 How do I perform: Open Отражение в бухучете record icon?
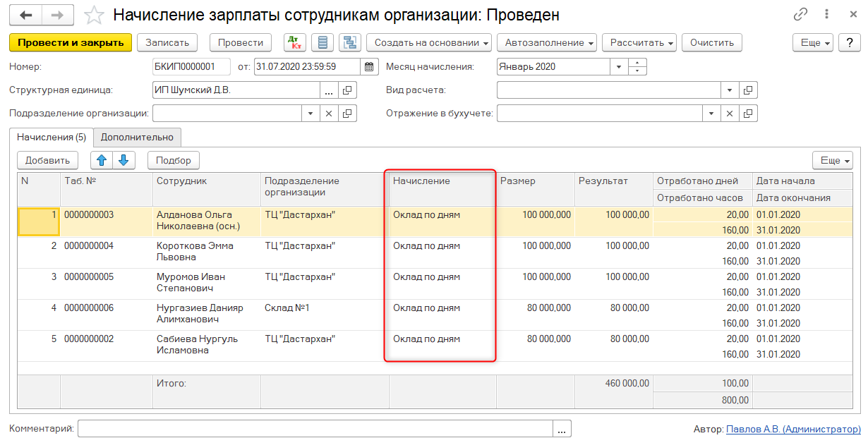pyautogui.click(x=748, y=114)
